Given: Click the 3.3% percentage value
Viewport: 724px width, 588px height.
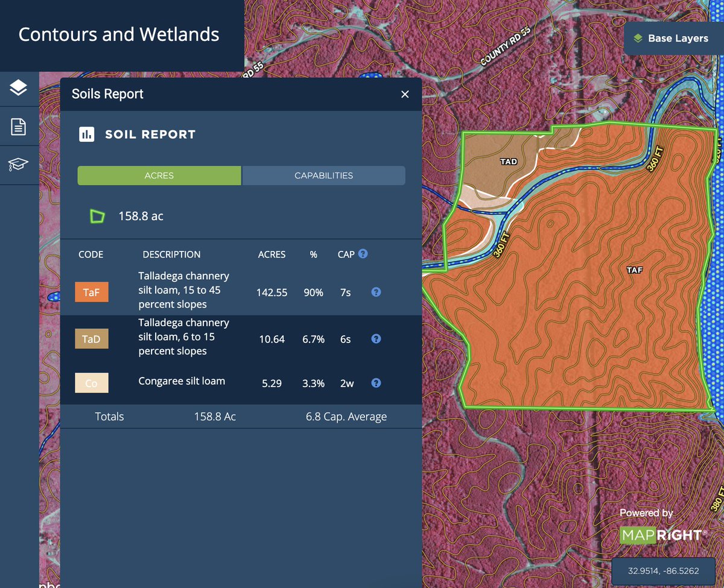Looking at the screenshot, I should [314, 384].
